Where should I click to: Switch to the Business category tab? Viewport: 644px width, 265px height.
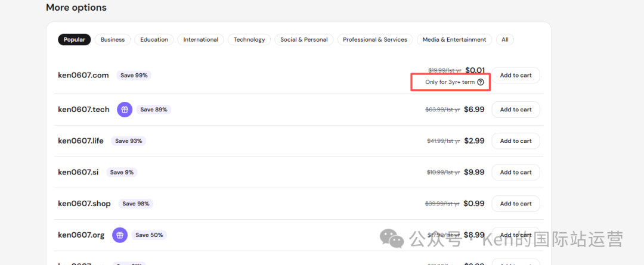[x=113, y=40]
